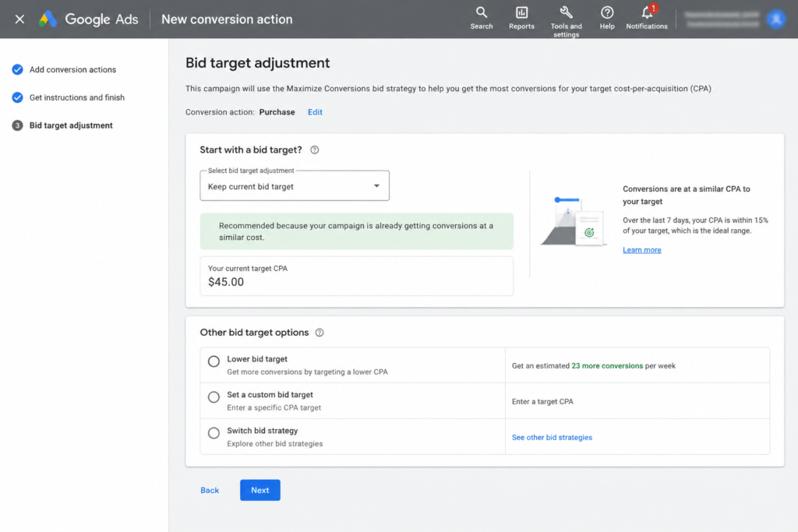The image size is (798, 532).
Task: Close the New conversion action dialog
Action: pyautogui.click(x=19, y=19)
